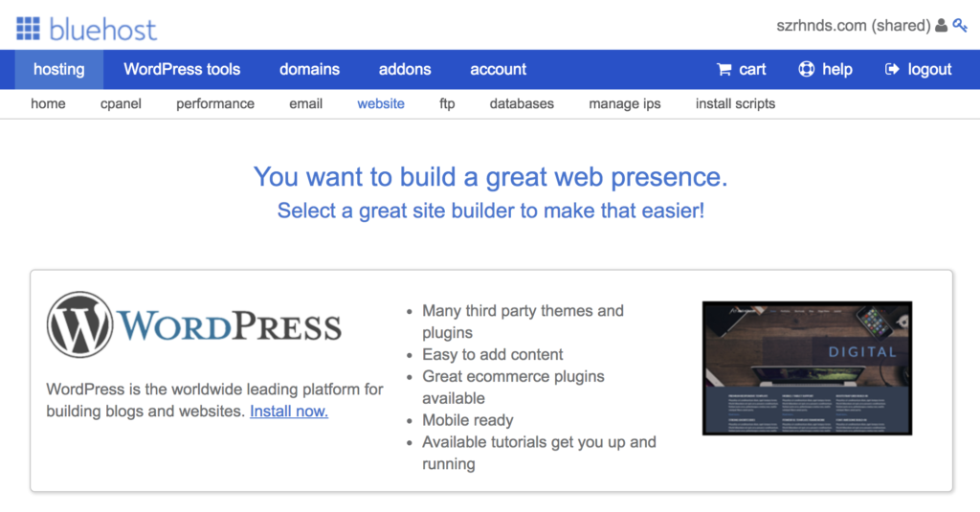Screen dimensions: 980x512
Task: Click the help lifebuoy icon
Action: pos(806,70)
